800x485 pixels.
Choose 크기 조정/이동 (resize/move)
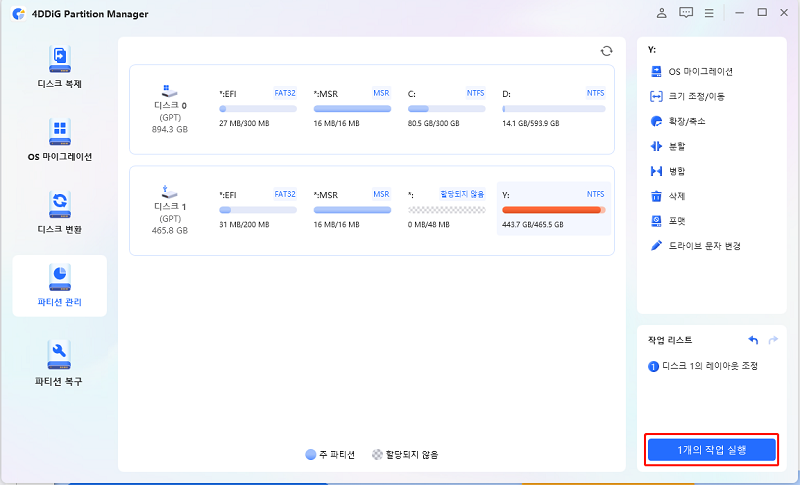[x=687, y=96]
